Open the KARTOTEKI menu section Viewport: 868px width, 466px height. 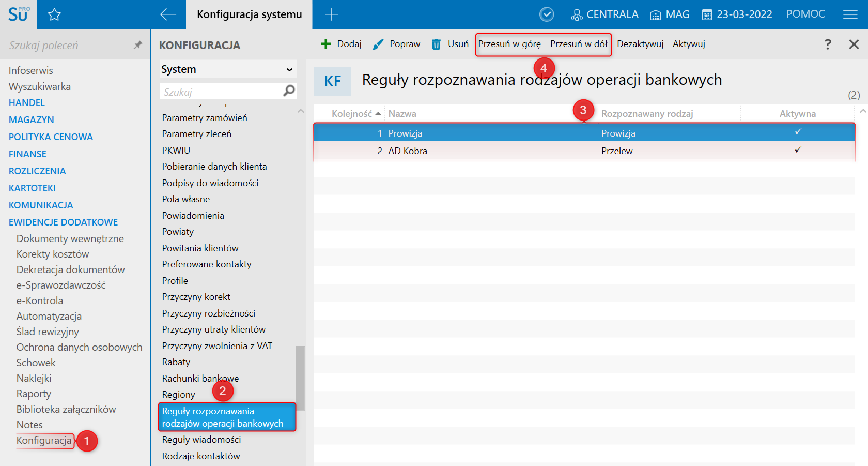[32, 188]
